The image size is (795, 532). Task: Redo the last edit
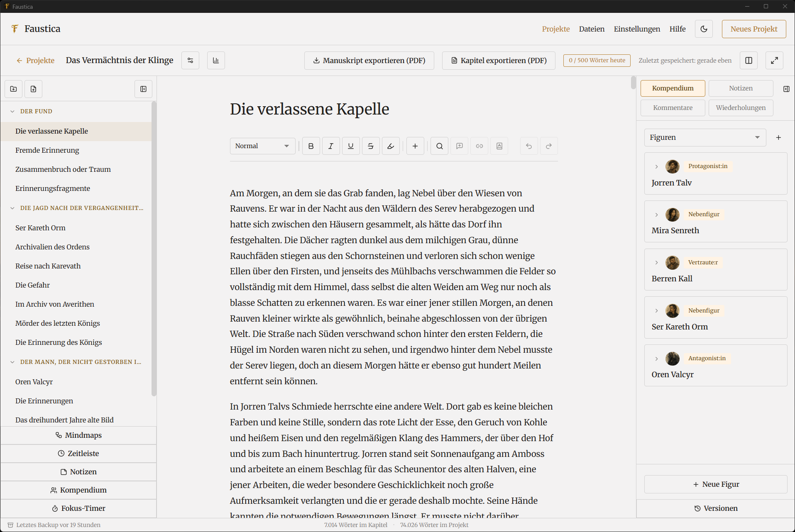click(549, 146)
